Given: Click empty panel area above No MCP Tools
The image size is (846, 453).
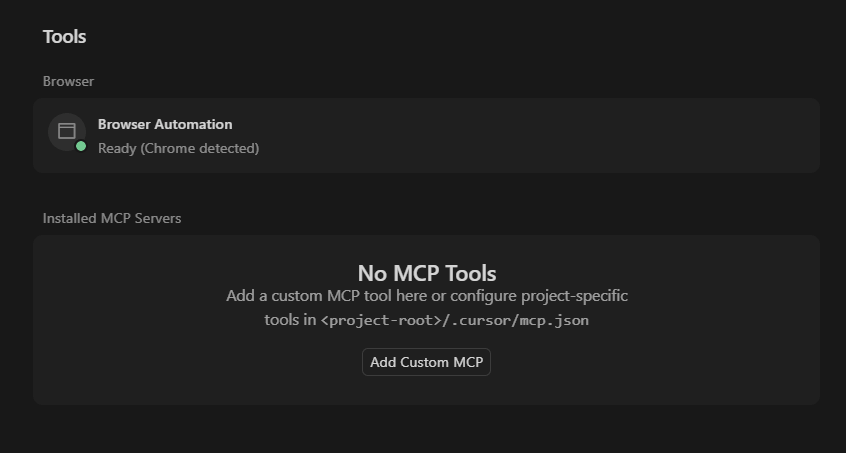Looking at the screenshot, I should click(x=427, y=248).
